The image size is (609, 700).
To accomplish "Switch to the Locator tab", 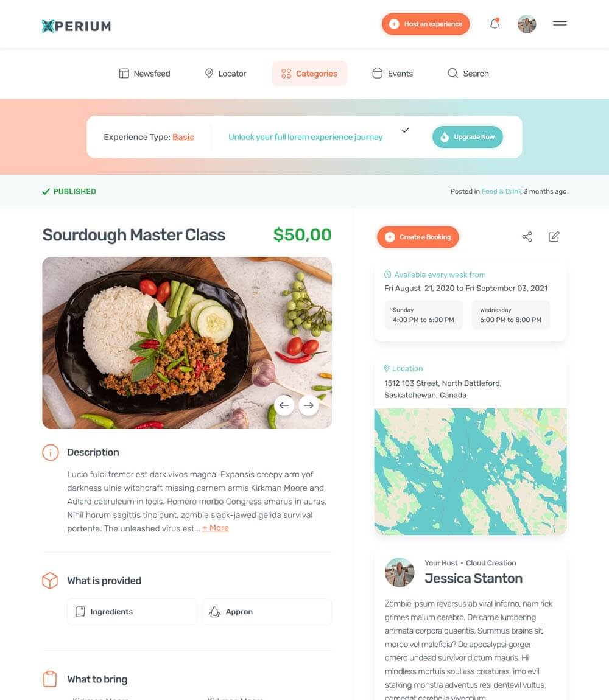I will 226,74.
